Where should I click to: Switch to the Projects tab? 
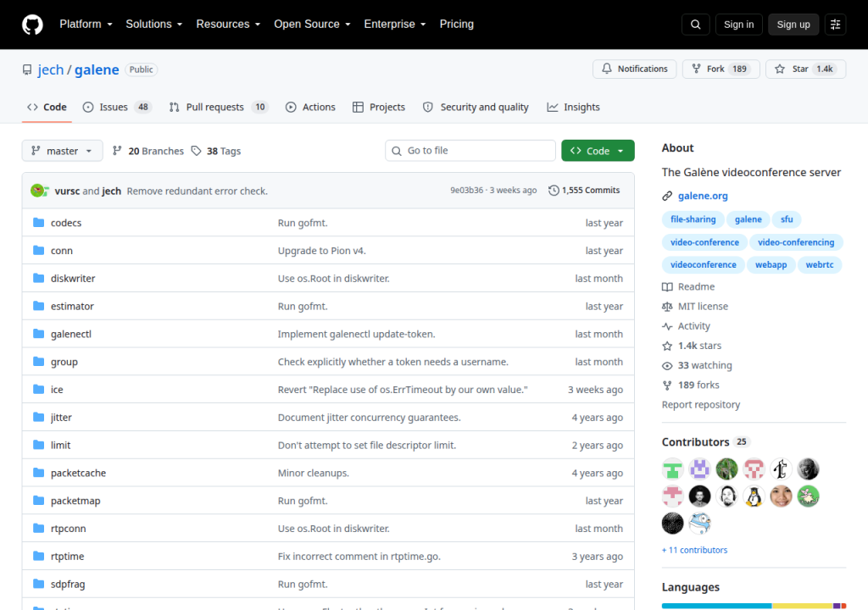379,108
